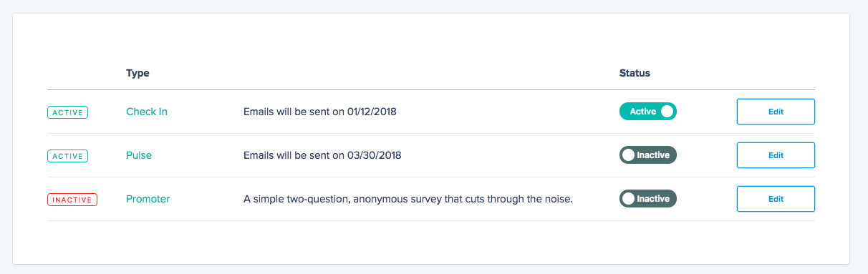Open the Check In link
This screenshot has width=868, height=274.
147,112
